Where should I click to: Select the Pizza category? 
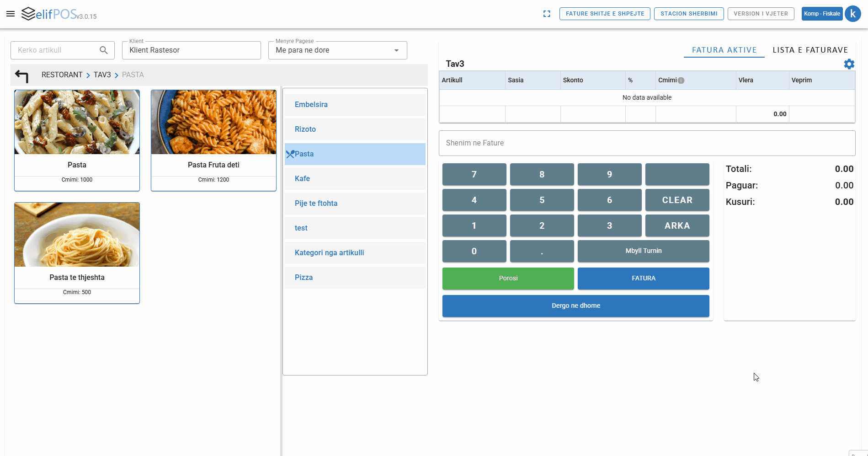click(x=355, y=278)
